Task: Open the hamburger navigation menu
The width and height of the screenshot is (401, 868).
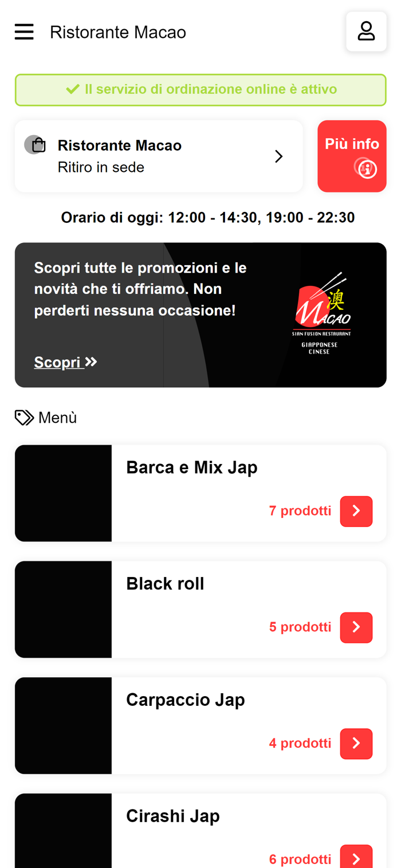Action: (x=24, y=32)
